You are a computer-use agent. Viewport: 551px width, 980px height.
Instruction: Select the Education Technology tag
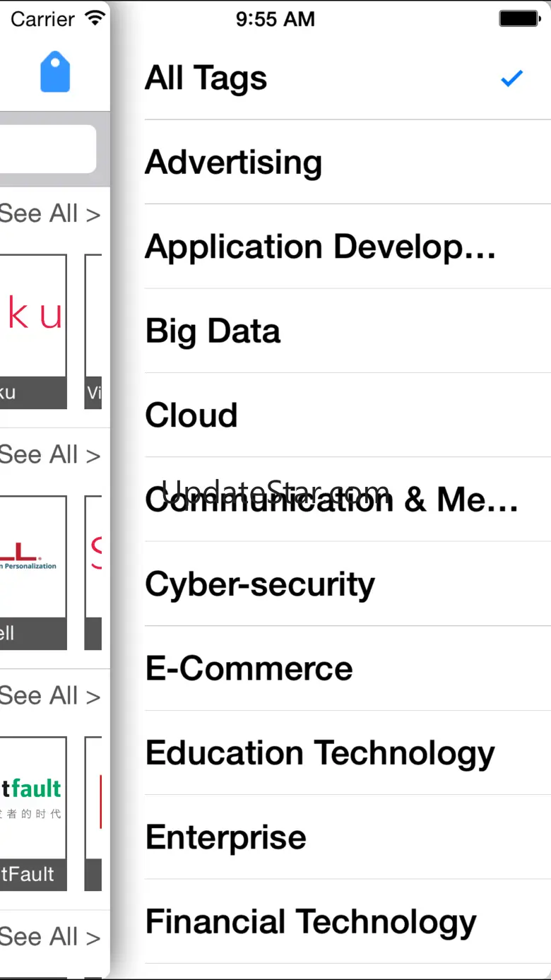coord(320,753)
